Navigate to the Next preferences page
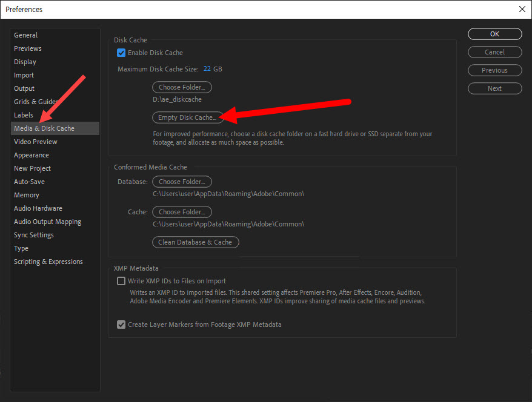This screenshot has height=402, width=532. click(x=494, y=88)
